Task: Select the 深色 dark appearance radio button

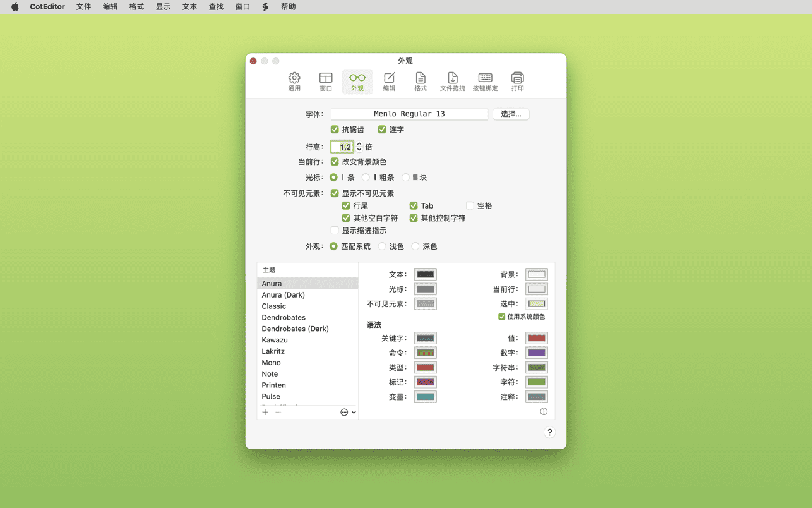Action: pos(415,246)
